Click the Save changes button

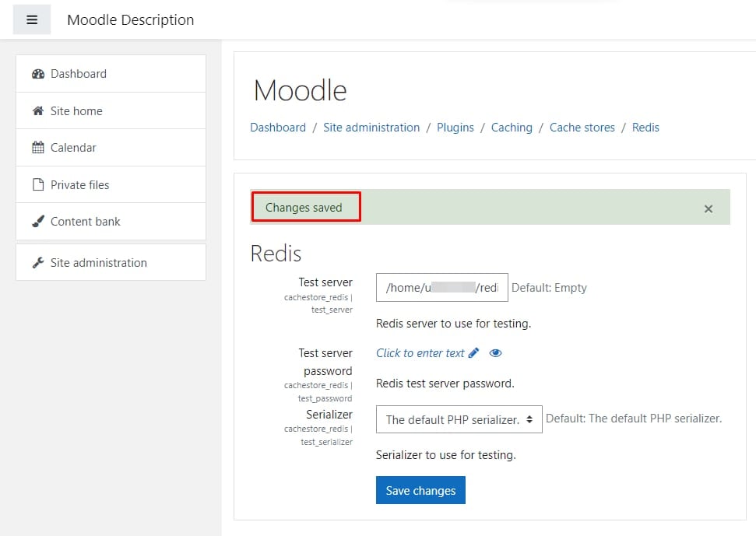[420, 490]
